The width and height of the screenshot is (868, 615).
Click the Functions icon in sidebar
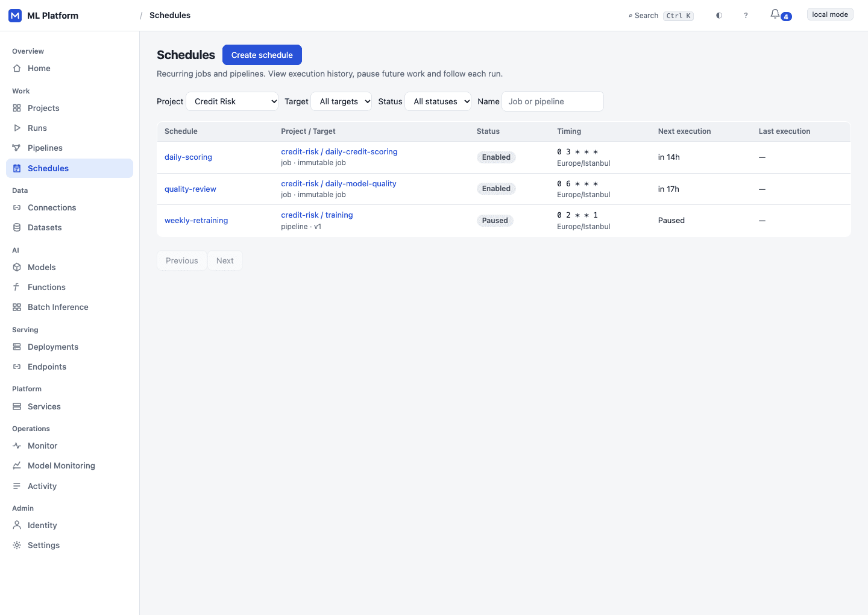[17, 287]
